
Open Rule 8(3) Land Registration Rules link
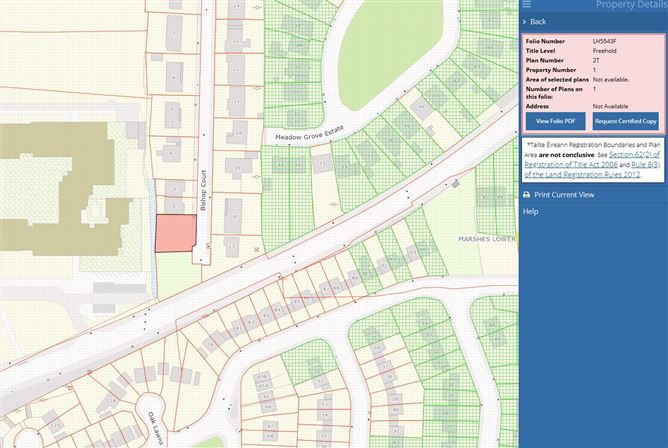(593, 168)
